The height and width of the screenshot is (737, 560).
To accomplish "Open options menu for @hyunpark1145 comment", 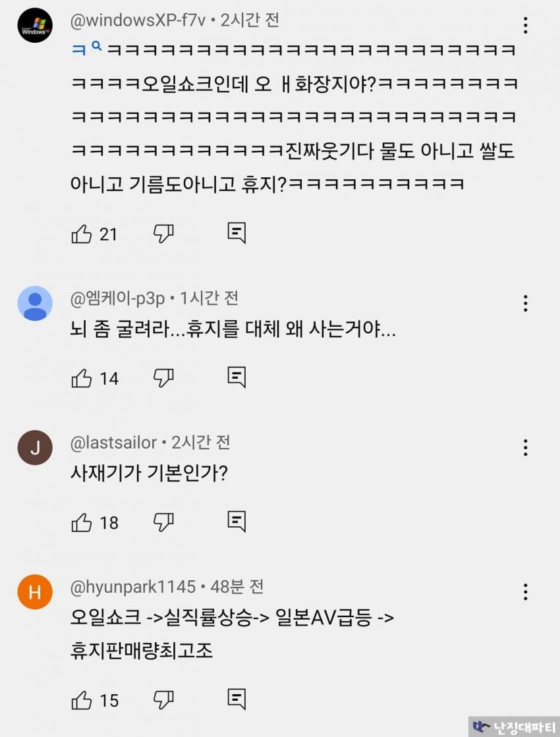I will [x=525, y=591].
